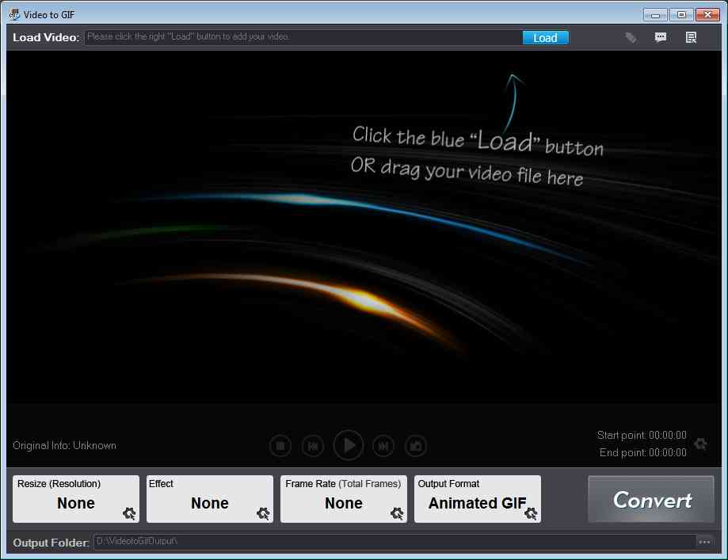Start conversion with the Convert button
The image size is (728, 560).
[651, 500]
